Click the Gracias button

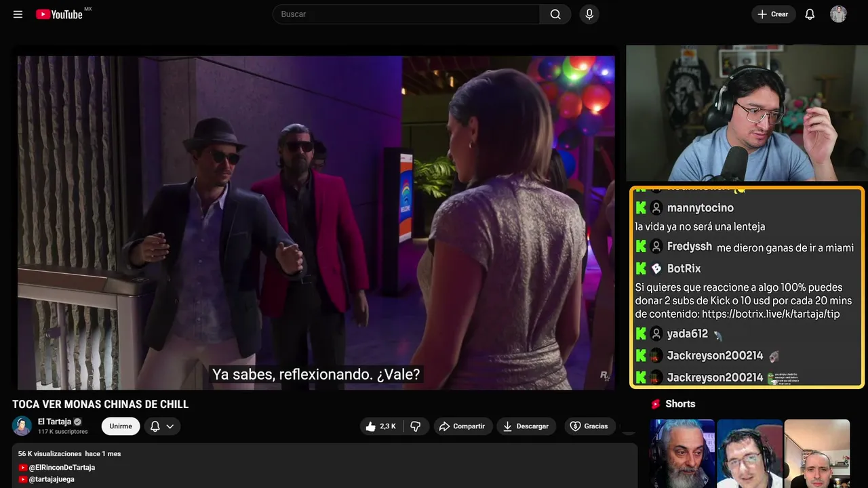point(589,426)
